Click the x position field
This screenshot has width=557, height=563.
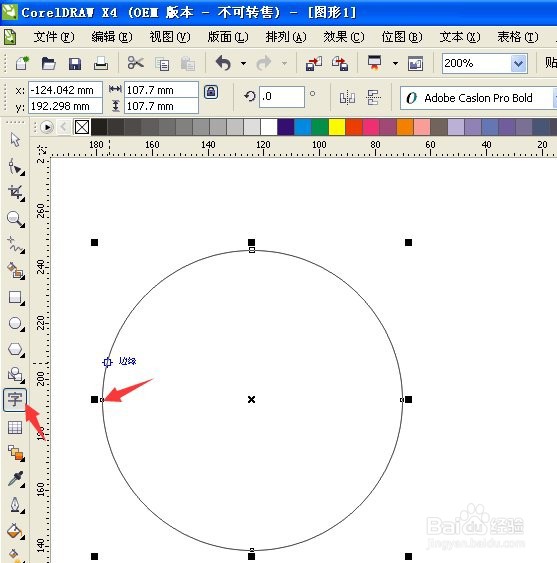coord(65,90)
